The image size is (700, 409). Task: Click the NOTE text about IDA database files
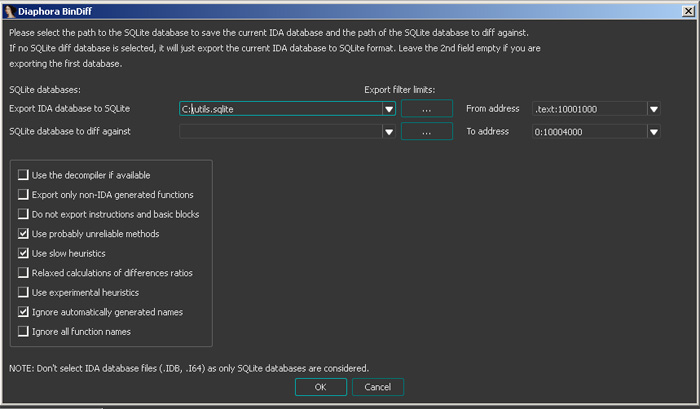(x=189, y=368)
